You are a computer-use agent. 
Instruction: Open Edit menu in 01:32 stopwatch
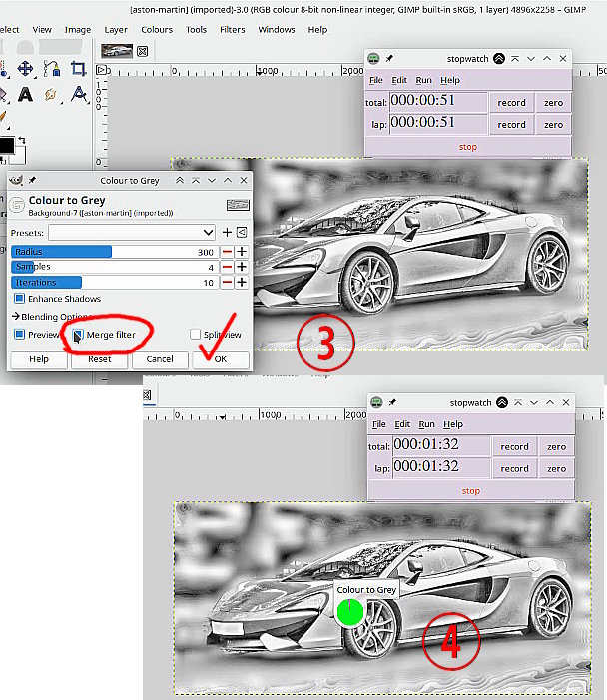tap(402, 424)
